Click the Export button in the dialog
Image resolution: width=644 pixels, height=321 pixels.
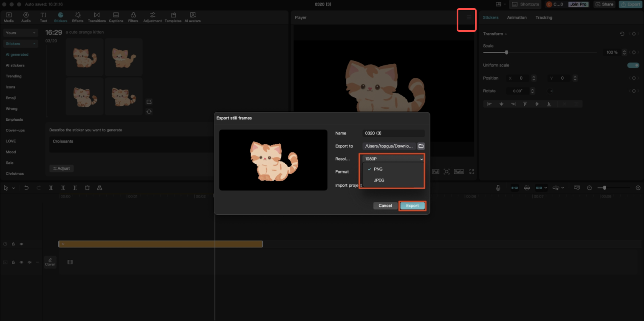pos(412,206)
